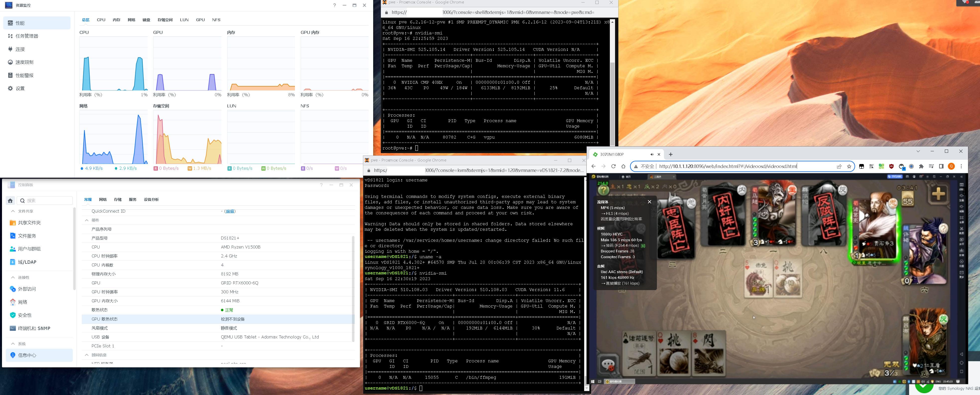Open 网络 in Control Panel sidebar
The width and height of the screenshot is (980, 395).
[x=40, y=302]
